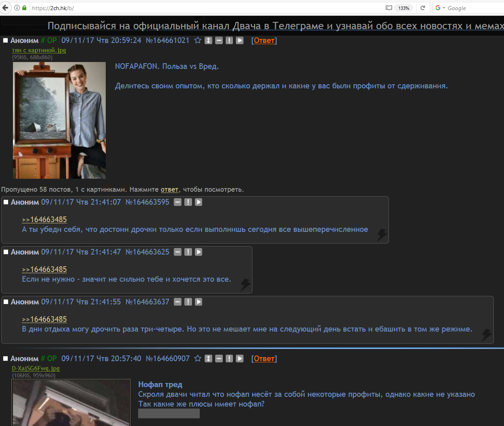Report reply №164663595 via exclamation icon
Viewport: 504px width, 426px height.
pos(188,202)
